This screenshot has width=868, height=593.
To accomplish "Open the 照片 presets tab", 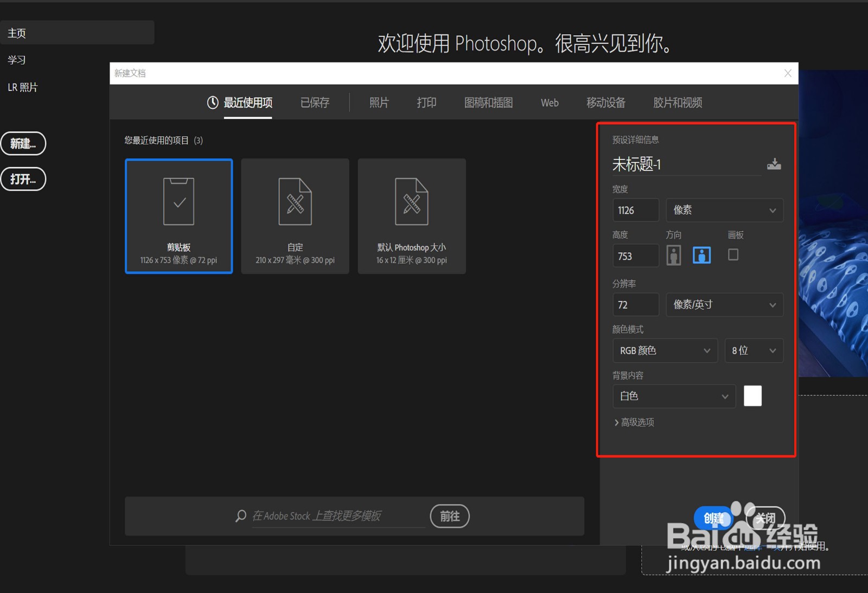I will click(379, 103).
